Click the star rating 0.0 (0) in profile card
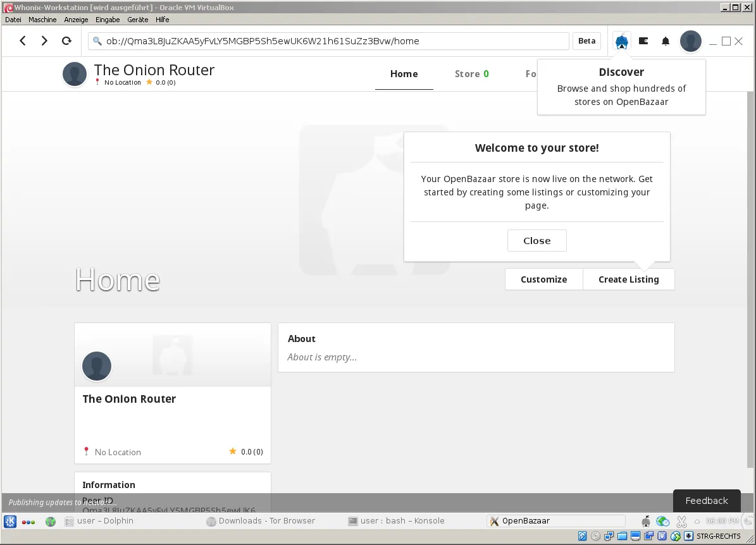756x545 pixels. pyautogui.click(x=246, y=451)
